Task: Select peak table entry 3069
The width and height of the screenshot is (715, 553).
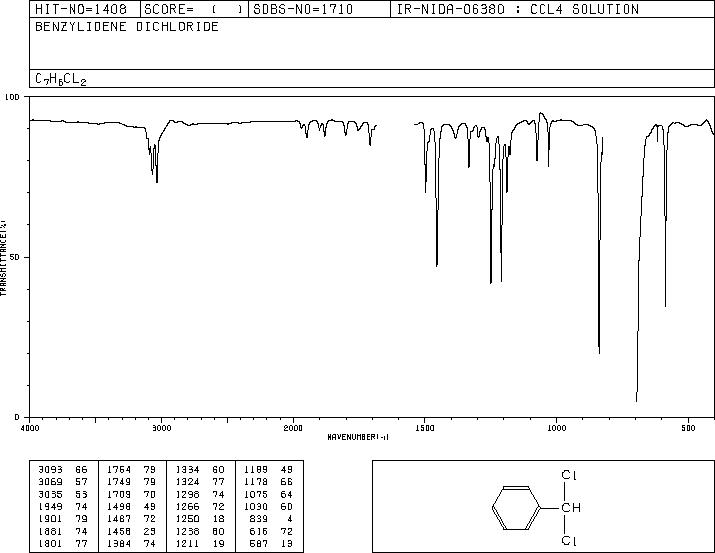Action: [x=51, y=482]
